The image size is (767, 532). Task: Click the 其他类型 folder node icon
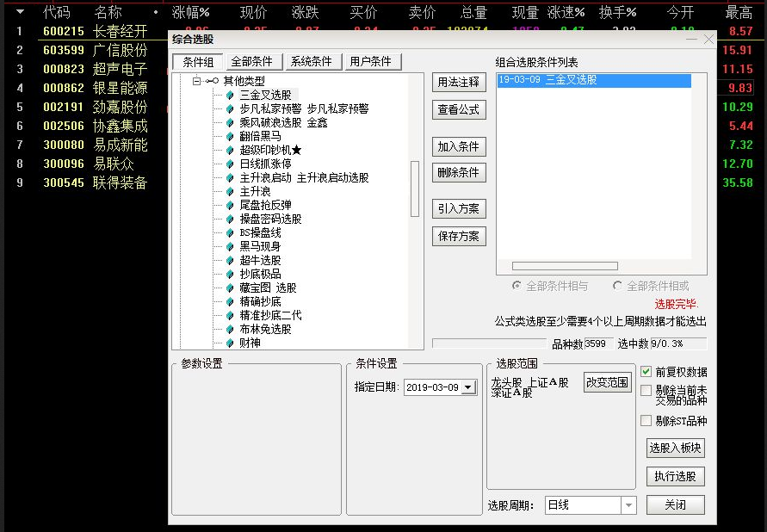pos(212,81)
